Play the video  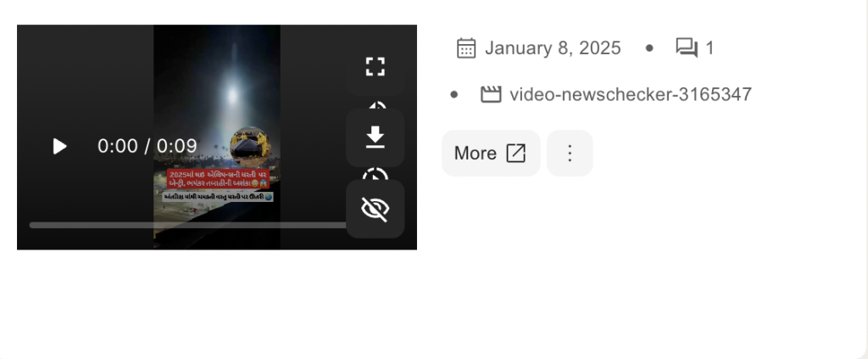click(60, 146)
